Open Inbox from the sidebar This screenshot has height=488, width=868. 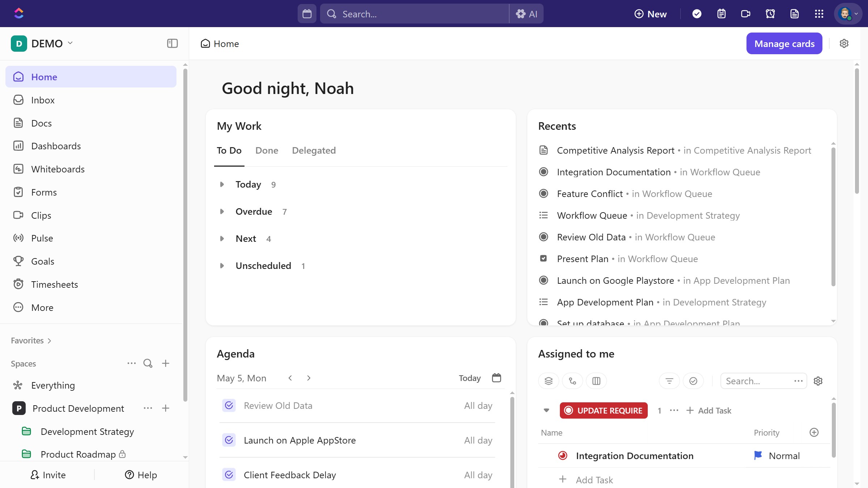pos(90,100)
